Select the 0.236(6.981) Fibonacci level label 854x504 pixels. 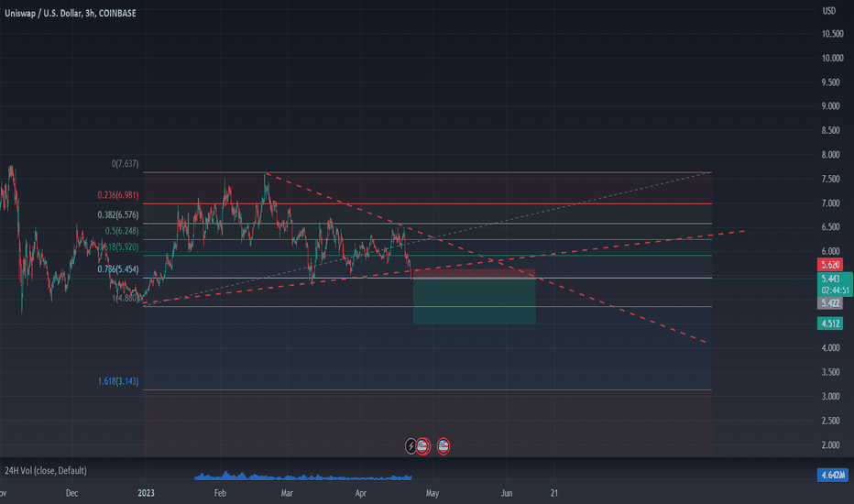[x=118, y=195]
